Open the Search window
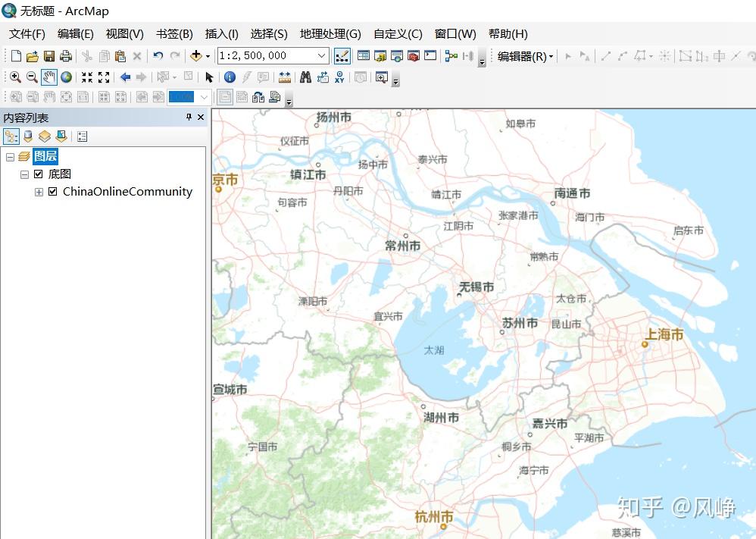The height and width of the screenshot is (539, 756). point(397,56)
